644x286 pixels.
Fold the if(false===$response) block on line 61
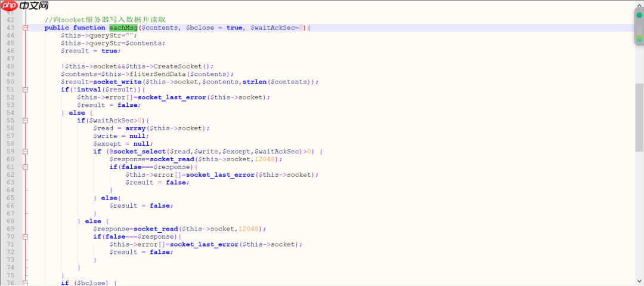[x=25, y=167]
